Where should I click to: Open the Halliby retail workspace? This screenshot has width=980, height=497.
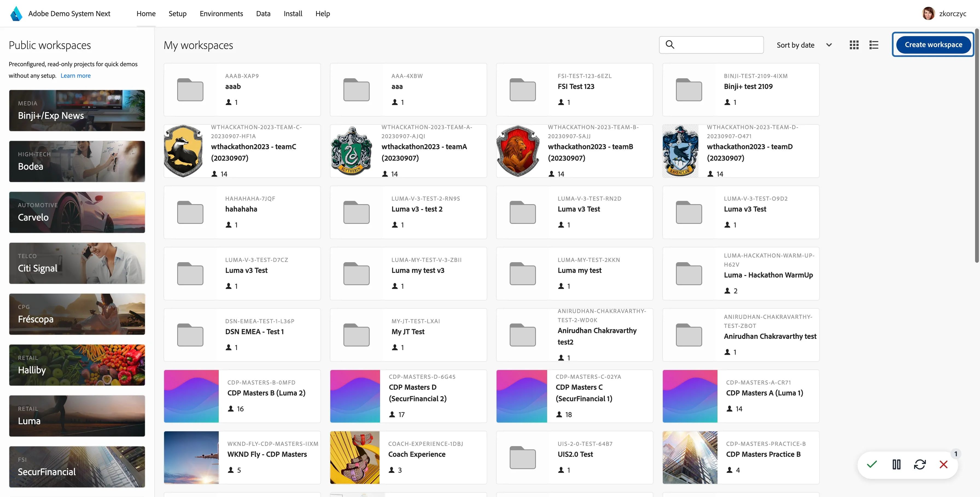coord(77,365)
